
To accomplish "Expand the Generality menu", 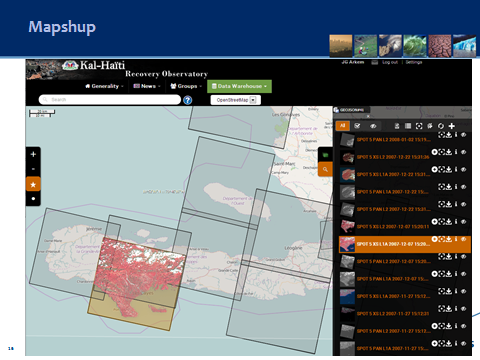I will point(104,86).
